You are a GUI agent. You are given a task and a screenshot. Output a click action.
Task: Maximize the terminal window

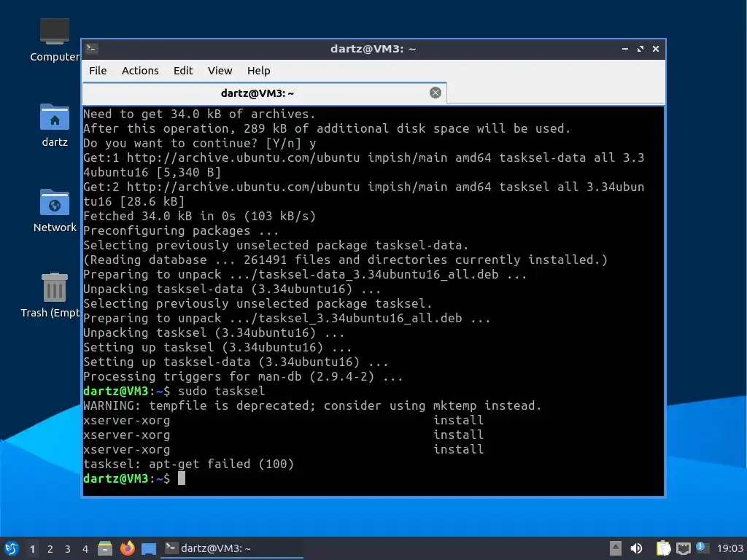click(640, 49)
